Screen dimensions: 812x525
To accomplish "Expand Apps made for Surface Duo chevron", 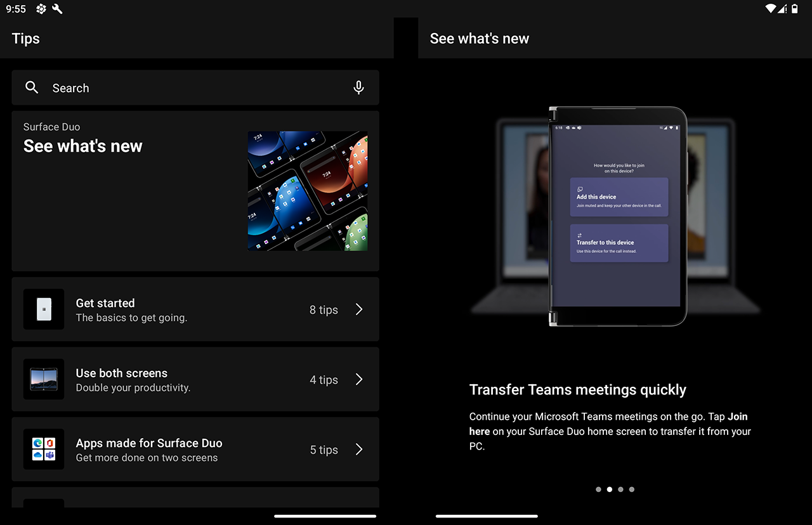I will pyautogui.click(x=359, y=449).
